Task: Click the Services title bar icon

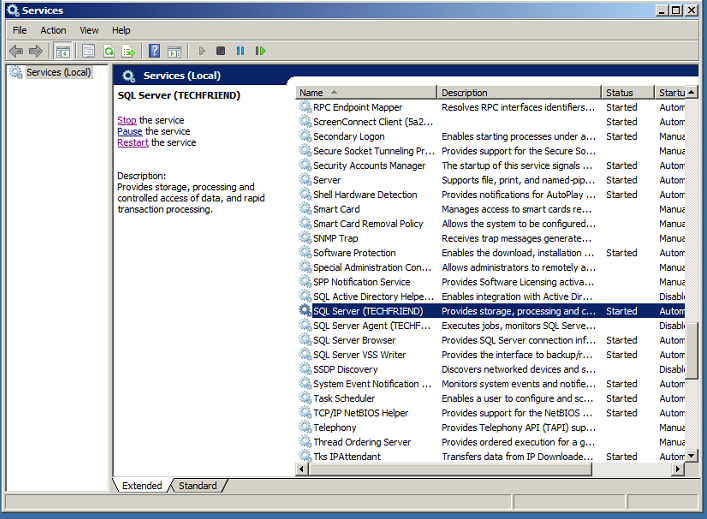Action: pyautogui.click(x=13, y=10)
